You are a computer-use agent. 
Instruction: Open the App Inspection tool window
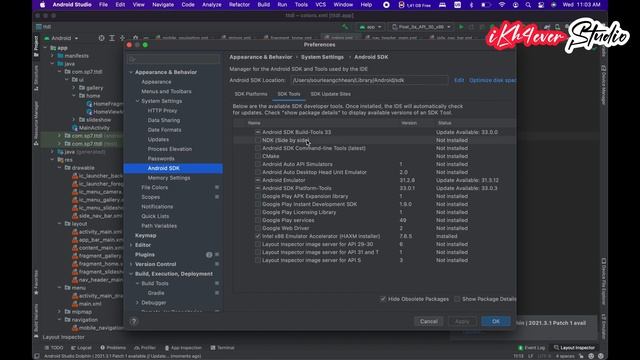click(183, 348)
